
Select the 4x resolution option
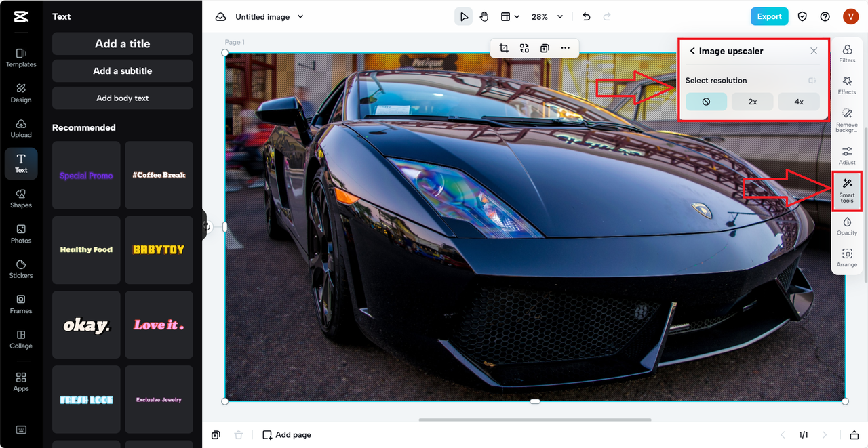click(x=799, y=102)
